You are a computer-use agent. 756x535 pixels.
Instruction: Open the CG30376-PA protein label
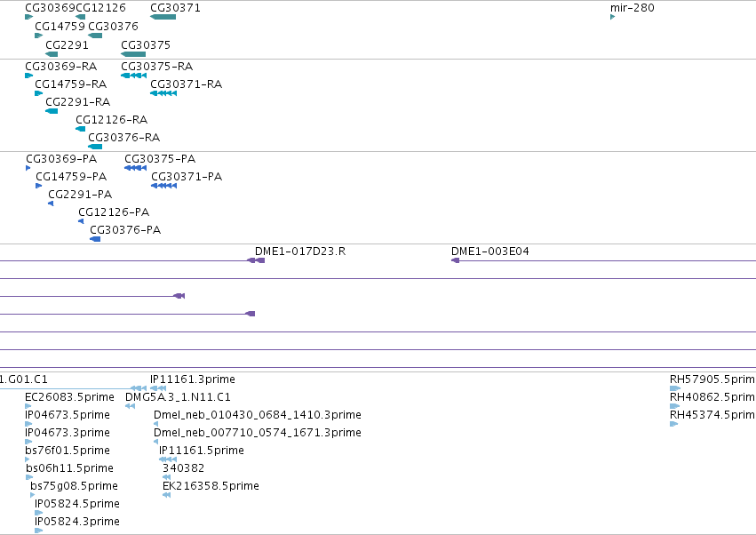[125, 230]
